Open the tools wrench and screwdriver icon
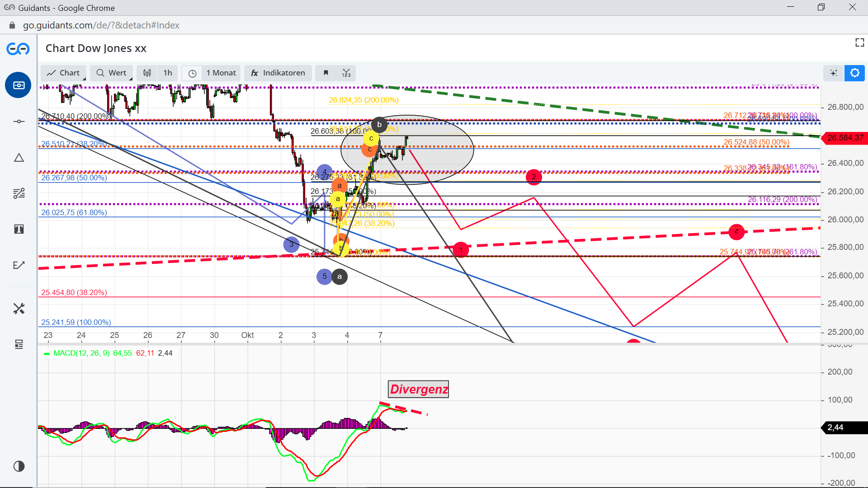Screen dimensions: 868x488 coord(19,309)
